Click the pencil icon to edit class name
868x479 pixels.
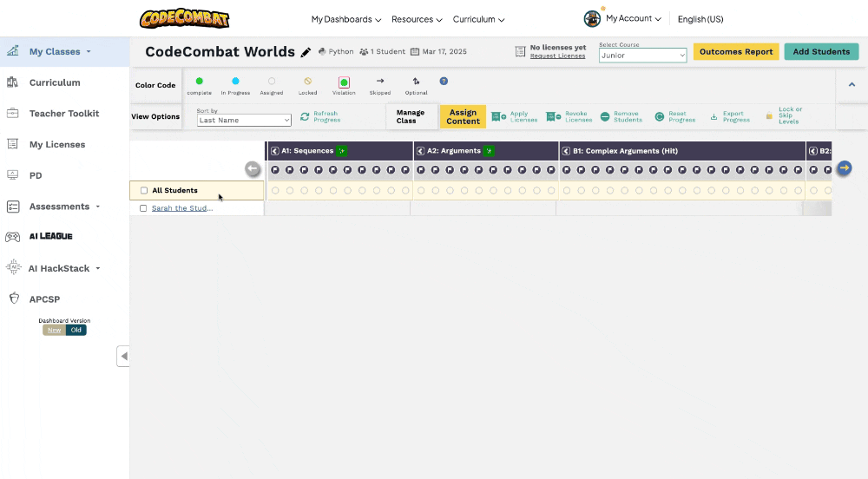click(306, 52)
